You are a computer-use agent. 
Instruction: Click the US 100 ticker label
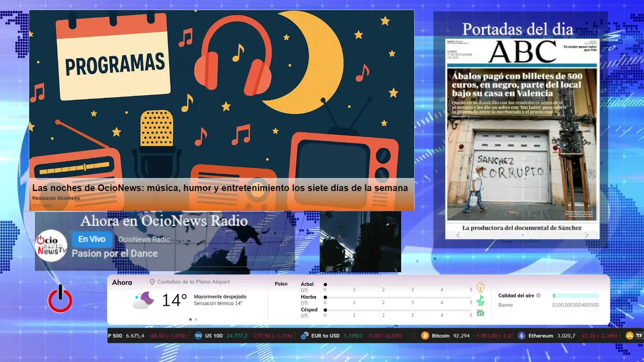[213, 335]
